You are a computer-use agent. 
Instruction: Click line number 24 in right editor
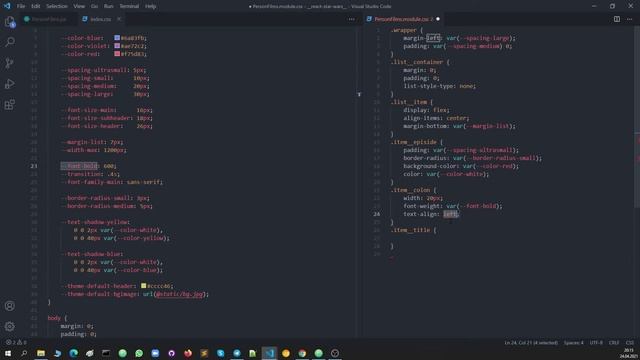point(376,214)
